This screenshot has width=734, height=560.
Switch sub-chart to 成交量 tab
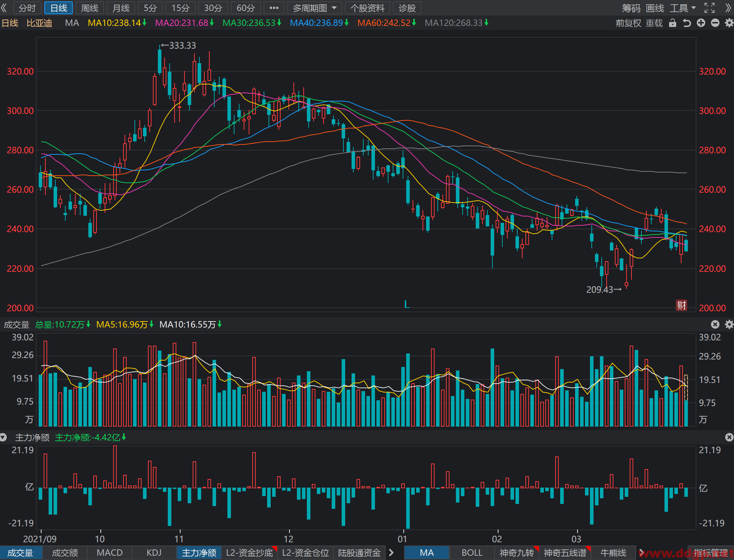pyautogui.click(x=20, y=553)
